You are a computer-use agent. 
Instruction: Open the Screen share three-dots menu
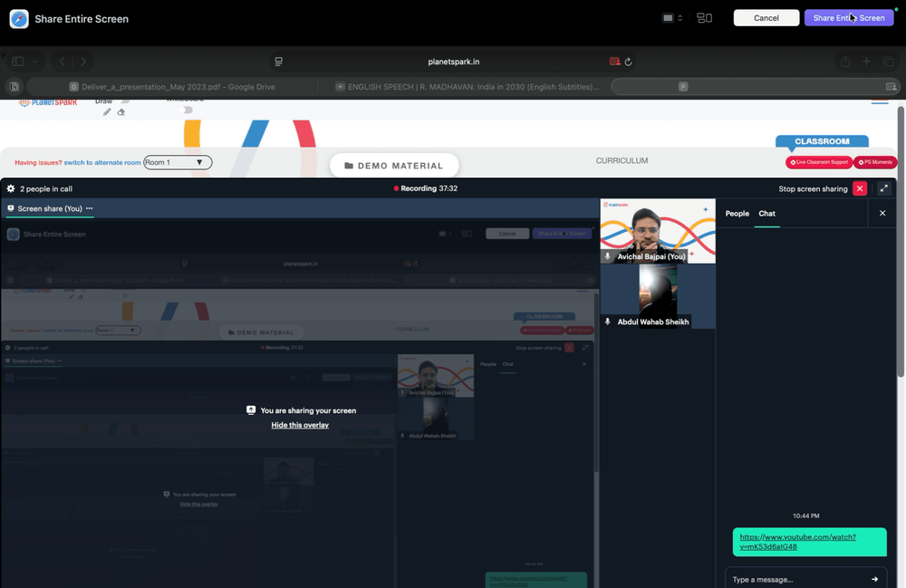point(89,208)
